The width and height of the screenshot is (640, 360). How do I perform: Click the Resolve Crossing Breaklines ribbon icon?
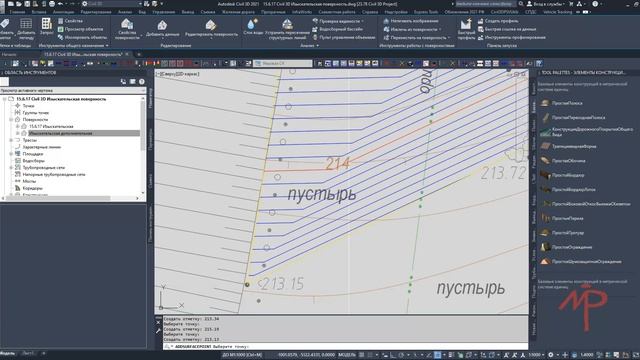pos(287,24)
